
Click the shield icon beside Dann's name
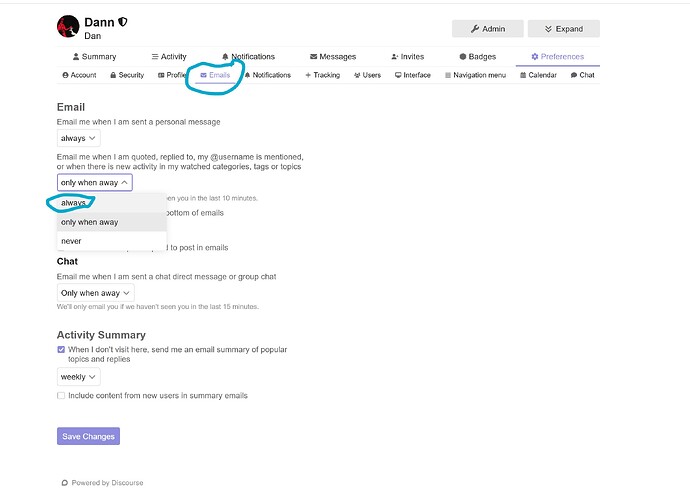(123, 22)
